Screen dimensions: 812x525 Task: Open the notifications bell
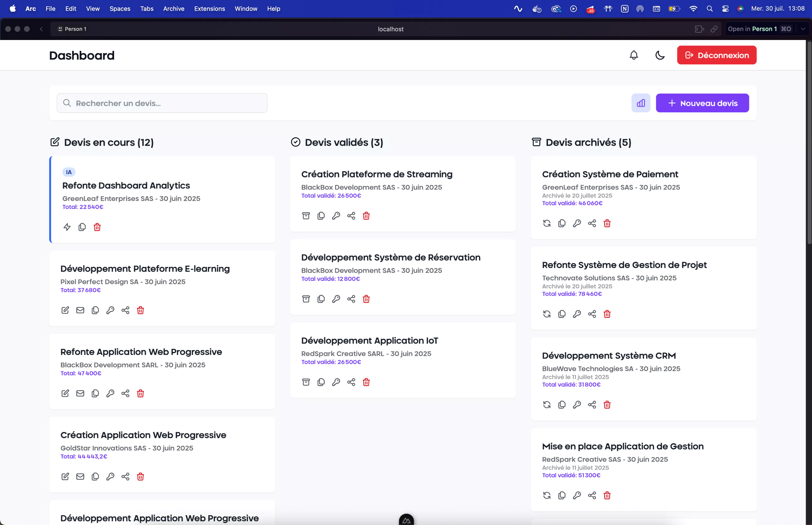(x=634, y=55)
